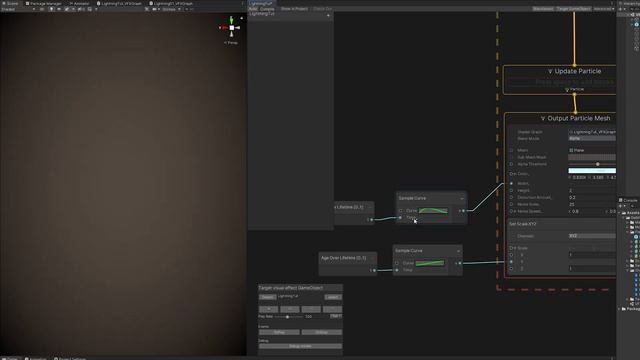
Task: Click the Distortion Amount input port
Action: pyautogui.click(x=511, y=198)
